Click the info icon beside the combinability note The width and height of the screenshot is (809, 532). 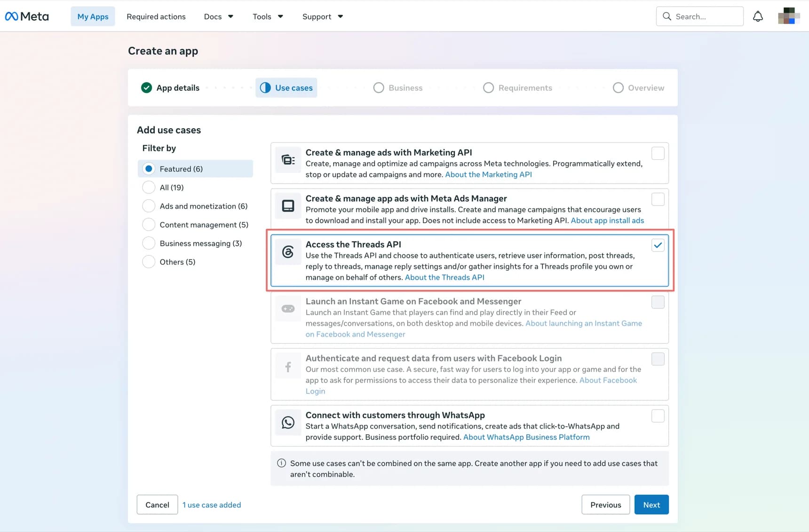click(x=281, y=463)
